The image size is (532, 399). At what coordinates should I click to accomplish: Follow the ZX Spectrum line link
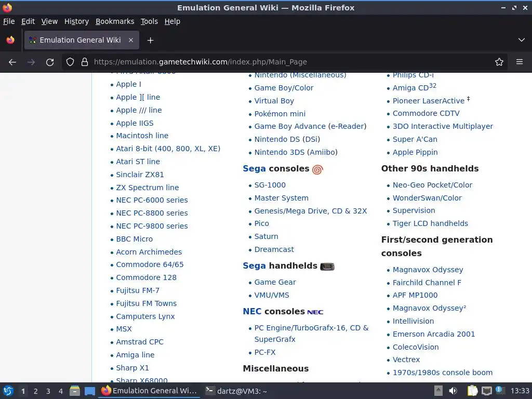pyautogui.click(x=147, y=188)
